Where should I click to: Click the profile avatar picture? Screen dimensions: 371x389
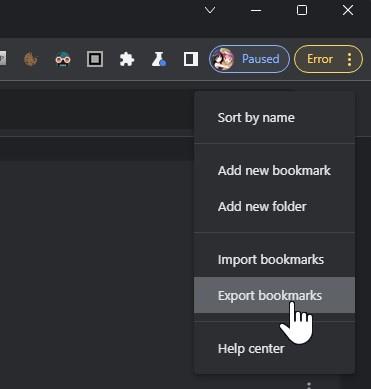click(x=223, y=59)
